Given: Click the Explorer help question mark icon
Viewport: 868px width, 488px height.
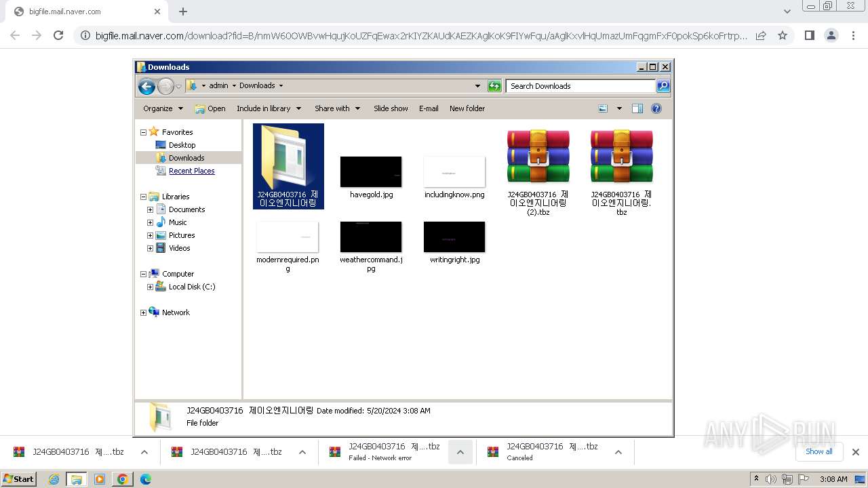Looking at the screenshot, I should point(656,108).
